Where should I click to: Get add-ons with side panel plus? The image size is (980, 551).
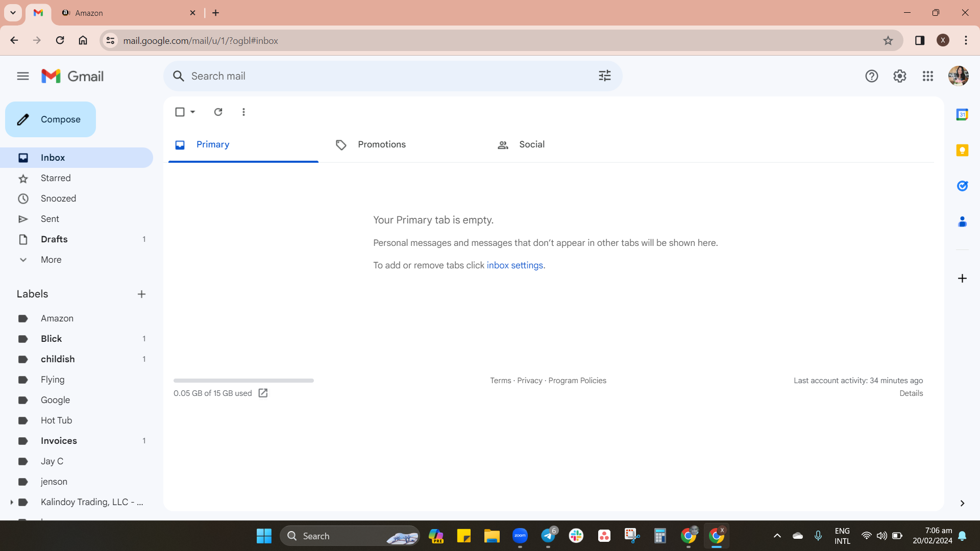pyautogui.click(x=962, y=278)
